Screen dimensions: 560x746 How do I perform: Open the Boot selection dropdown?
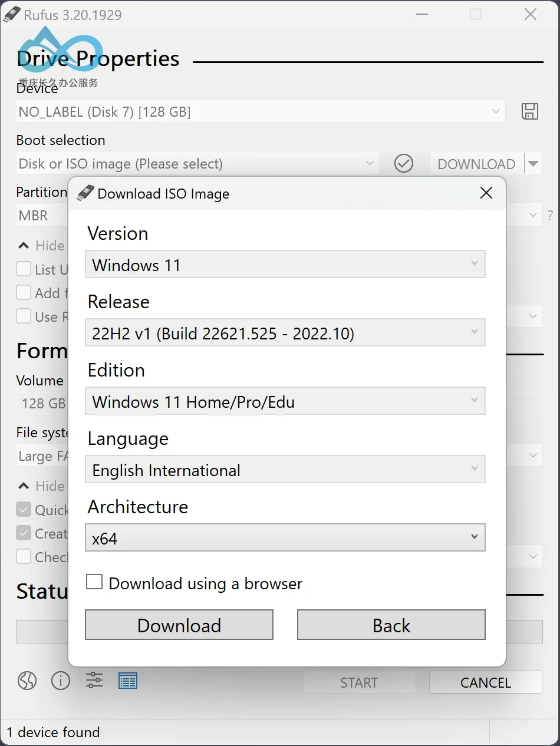coord(197,164)
